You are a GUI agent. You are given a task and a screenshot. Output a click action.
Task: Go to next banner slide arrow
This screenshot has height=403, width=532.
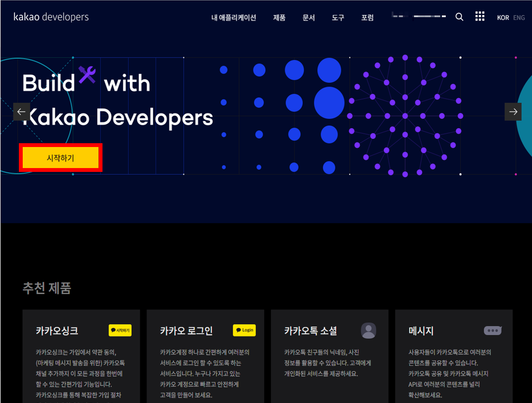(513, 112)
